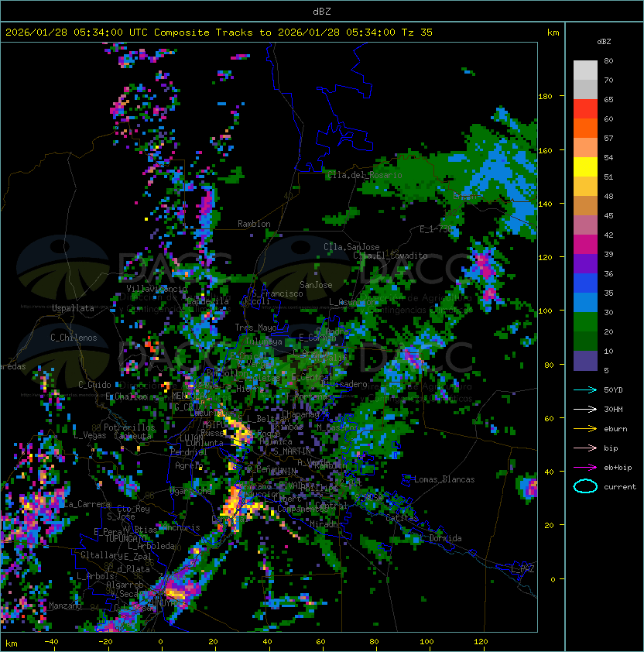Pick the purple swatch in dBZ scale

pos(585,263)
